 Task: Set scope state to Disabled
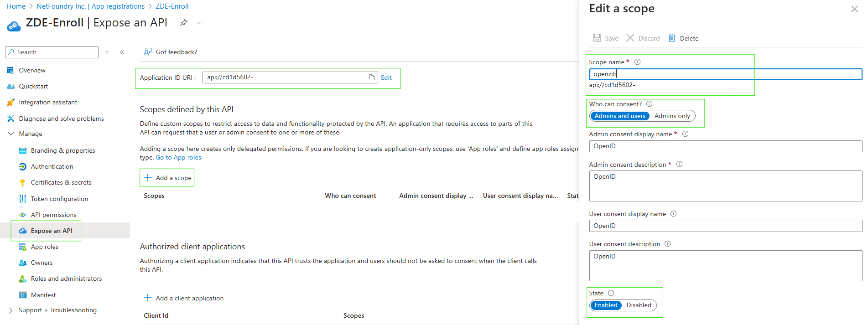tap(639, 305)
